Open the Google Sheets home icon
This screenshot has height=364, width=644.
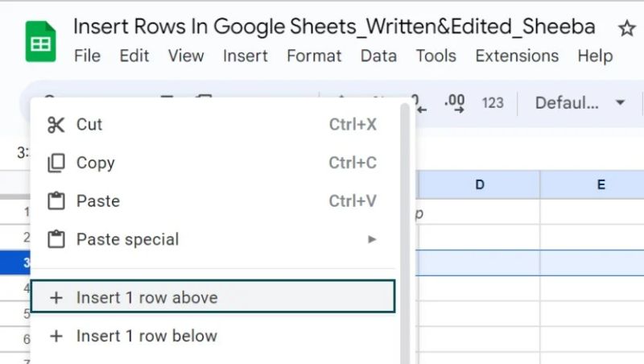tap(41, 42)
